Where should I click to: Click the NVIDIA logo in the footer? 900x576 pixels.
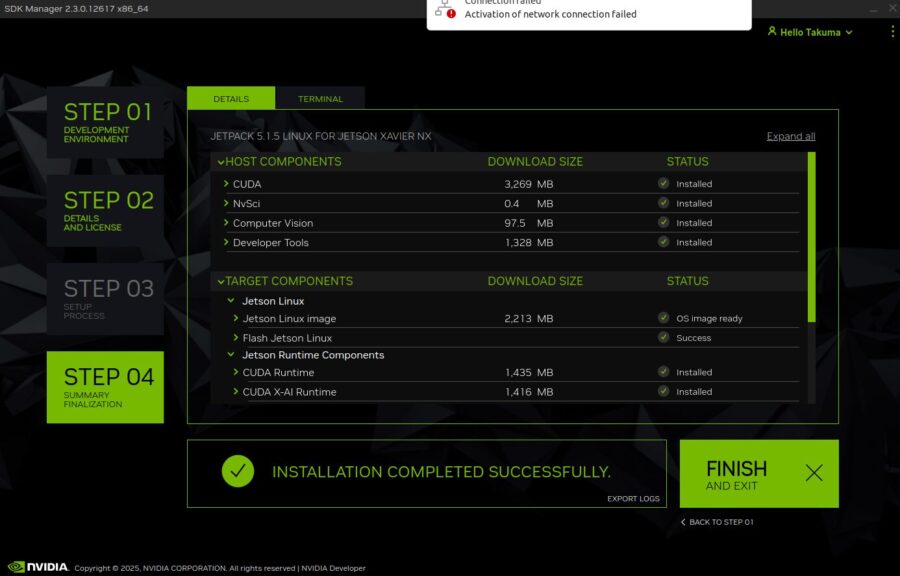click(38, 567)
